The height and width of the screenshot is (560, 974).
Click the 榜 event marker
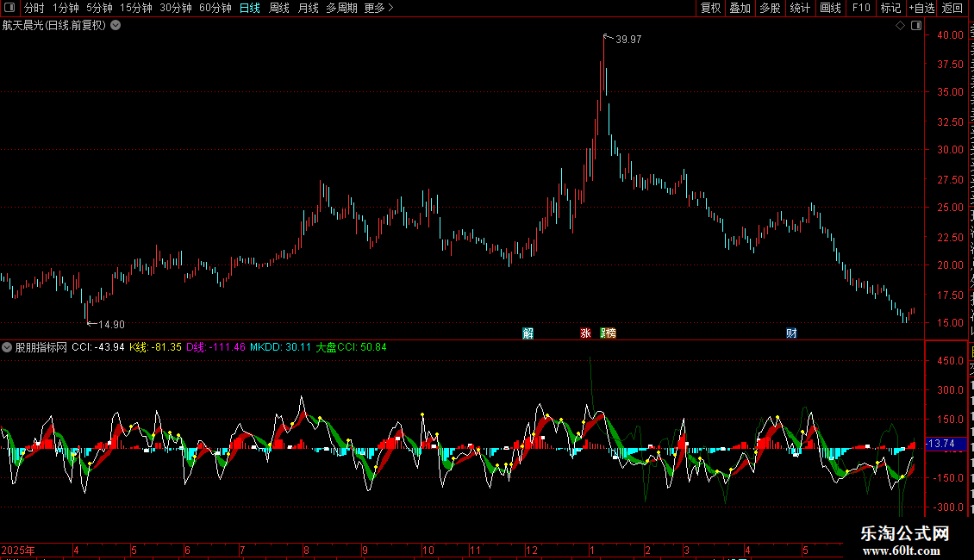[610, 333]
